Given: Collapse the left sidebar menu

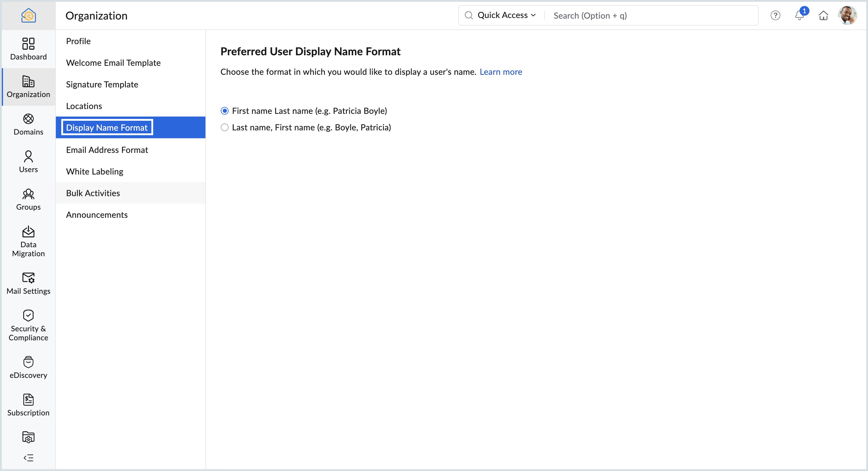Looking at the screenshot, I should [28, 458].
